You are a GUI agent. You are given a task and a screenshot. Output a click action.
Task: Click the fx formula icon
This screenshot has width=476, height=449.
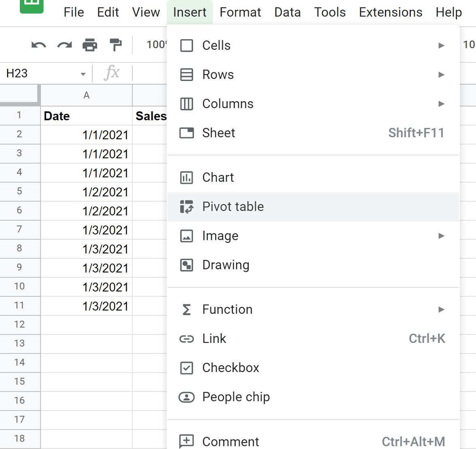(112, 73)
